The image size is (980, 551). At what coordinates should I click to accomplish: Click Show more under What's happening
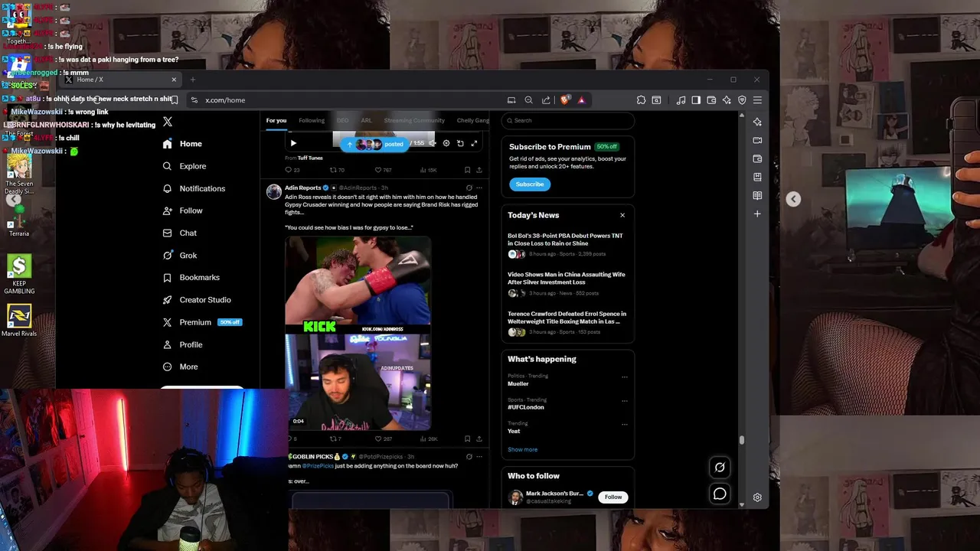(x=522, y=449)
